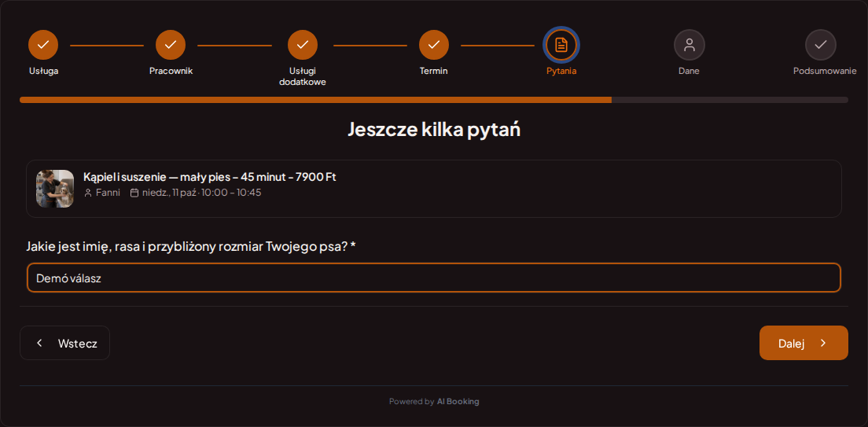The image size is (868, 427).
Task: Click the Pytania document step icon
Action: tap(561, 45)
